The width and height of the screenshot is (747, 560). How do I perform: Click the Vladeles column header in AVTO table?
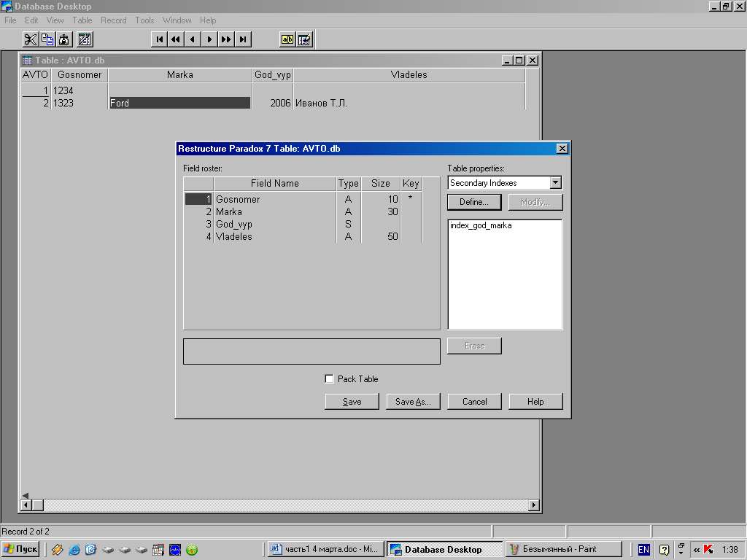(409, 75)
